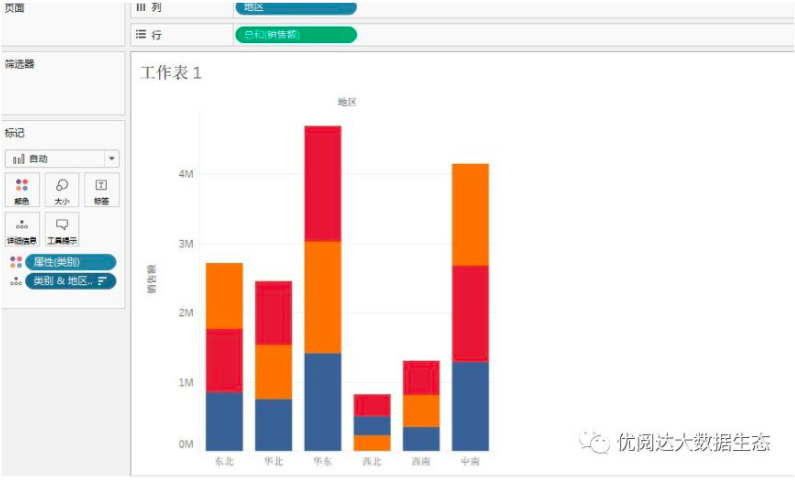Select the orange segment of 中南 bar

click(x=470, y=214)
